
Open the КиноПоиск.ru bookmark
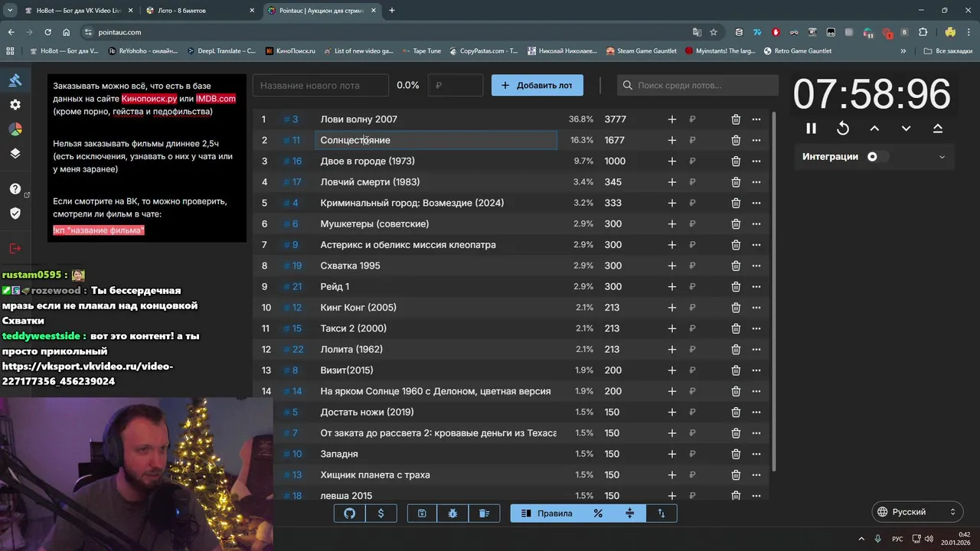click(290, 51)
